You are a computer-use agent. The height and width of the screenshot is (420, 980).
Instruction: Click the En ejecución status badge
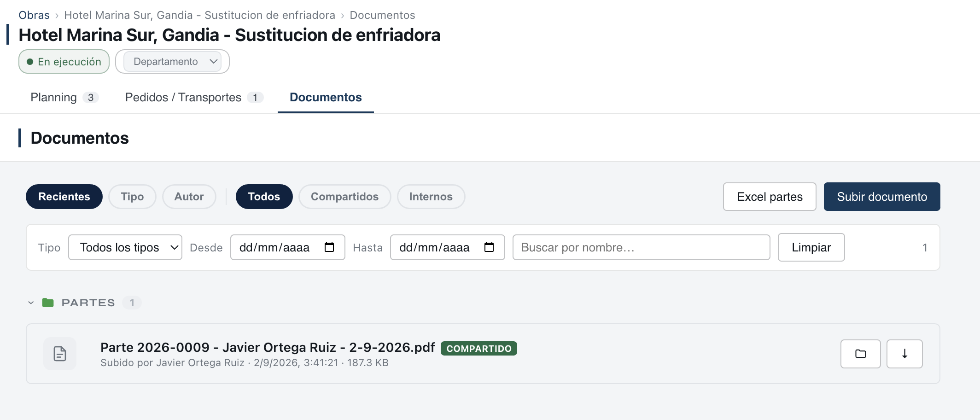(64, 62)
